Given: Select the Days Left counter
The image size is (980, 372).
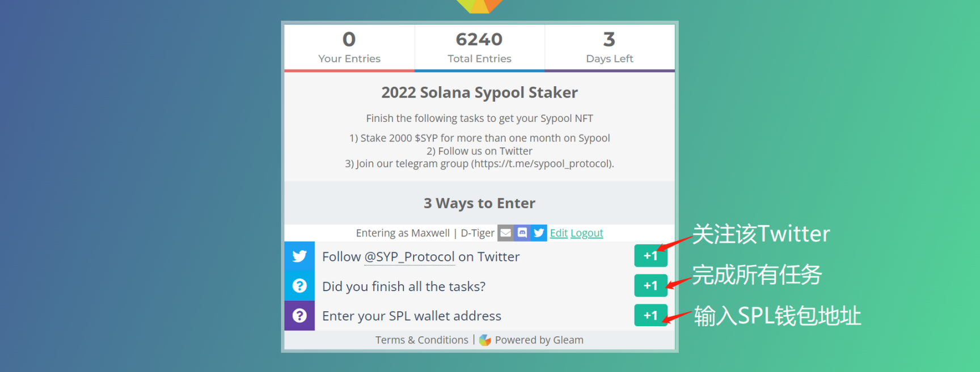Looking at the screenshot, I should pyautogui.click(x=610, y=48).
